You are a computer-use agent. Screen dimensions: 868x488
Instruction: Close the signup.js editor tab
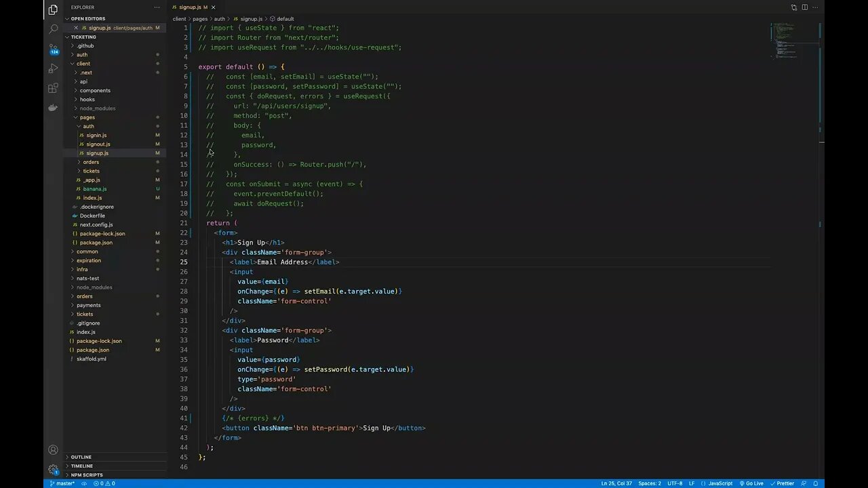point(213,7)
